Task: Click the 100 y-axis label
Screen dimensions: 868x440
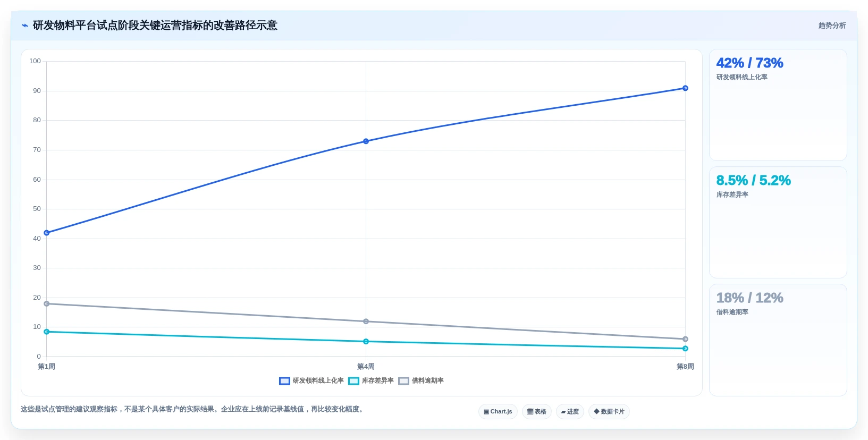Action: 35,61
